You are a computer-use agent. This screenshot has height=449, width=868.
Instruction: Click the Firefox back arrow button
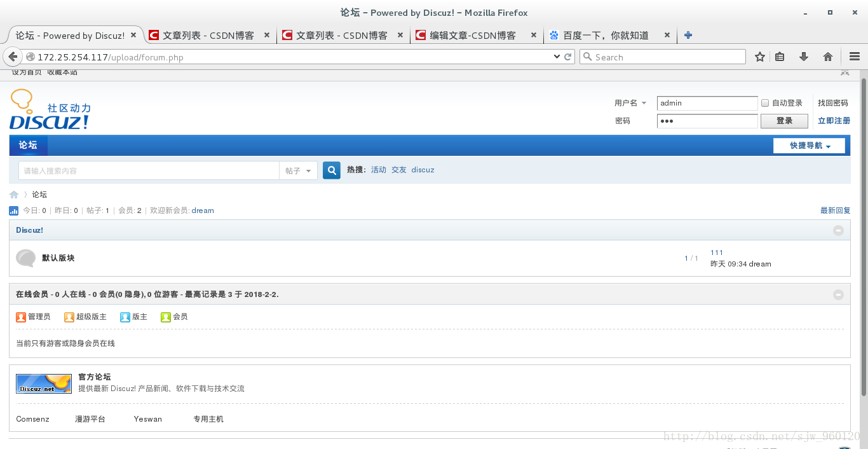[13, 57]
